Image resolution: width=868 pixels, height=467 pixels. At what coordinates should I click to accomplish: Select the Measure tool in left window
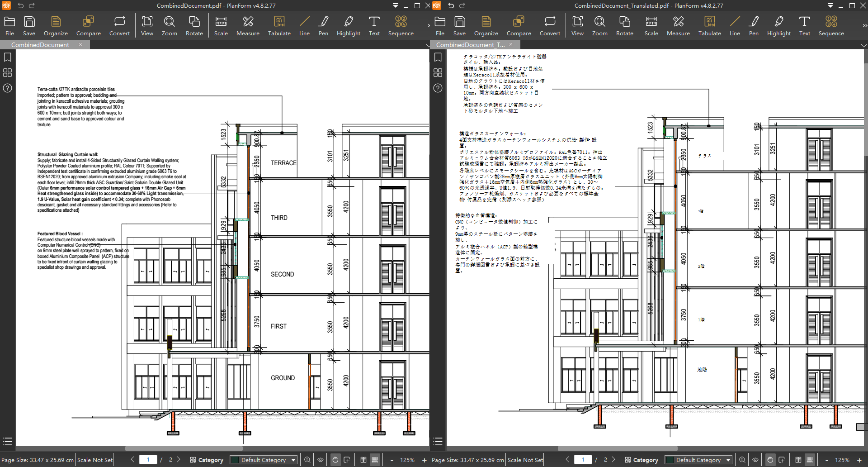(248, 26)
